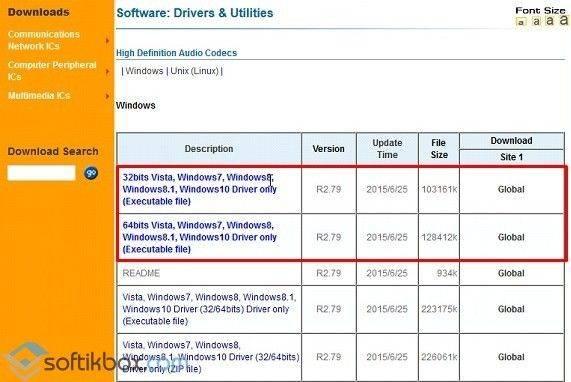Image resolution: width=571 pixels, height=382 pixels.
Task: Click the Site 1 header cell
Action: [x=512, y=157]
